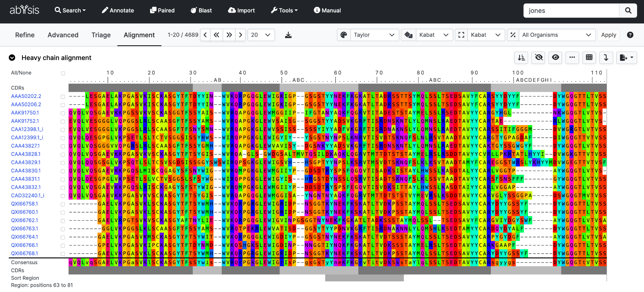This screenshot has width=644, height=292.
Task: Click the light gray CDR-H3 bar in top CDRs row
Action: [x=526, y=88]
